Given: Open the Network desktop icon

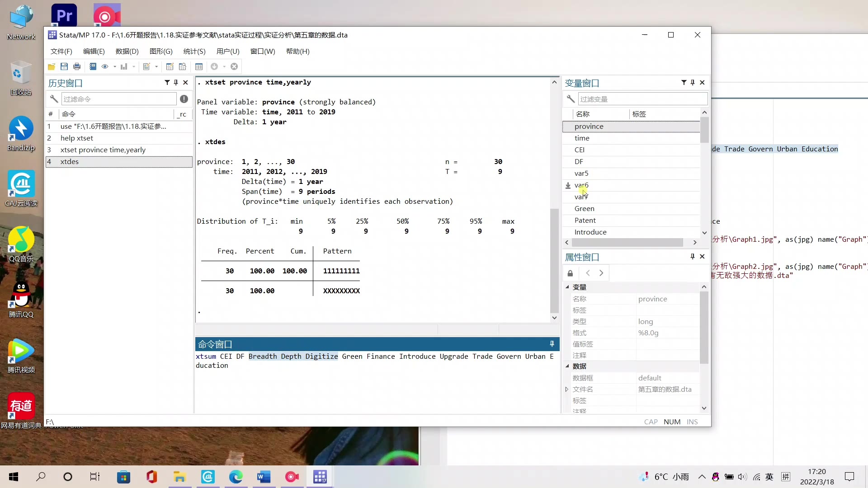Looking at the screenshot, I should pyautogui.click(x=21, y=23).
